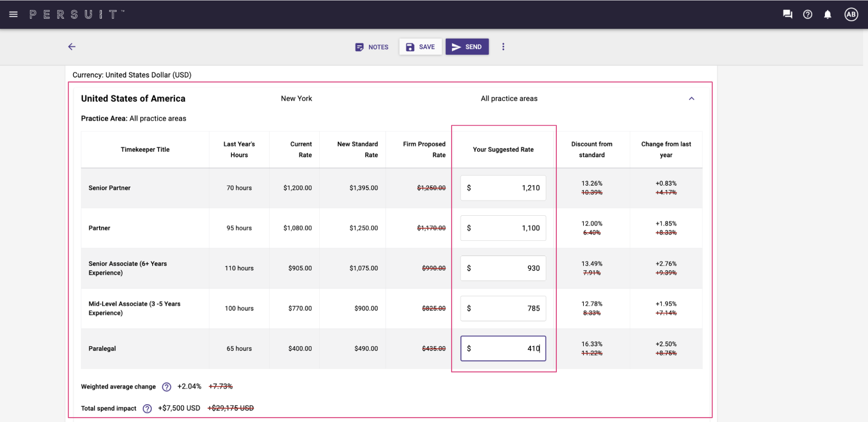The width and height of the screenshot is (868, 422).
Task: Open the AB user avatar menu
Action: click(851, 14)
